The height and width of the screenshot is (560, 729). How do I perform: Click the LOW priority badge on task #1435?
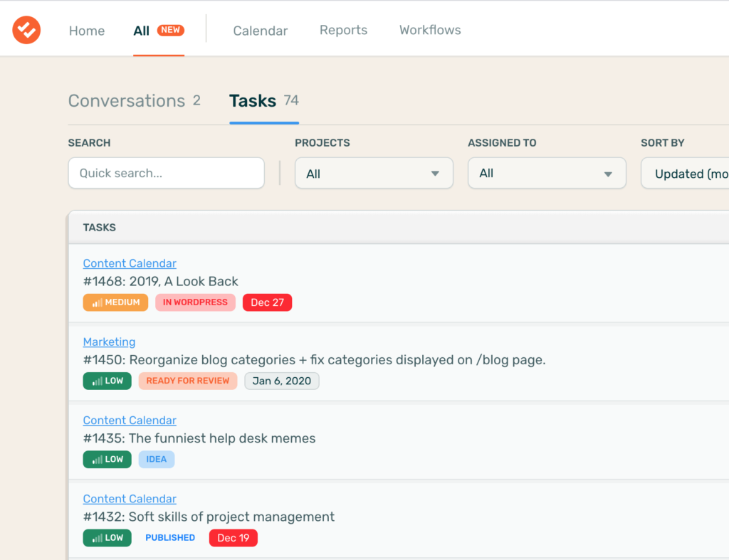(107, 459)
